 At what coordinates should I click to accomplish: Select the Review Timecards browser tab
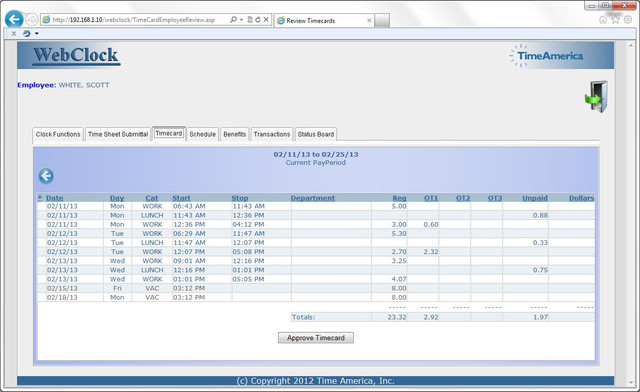pos(324,20)
